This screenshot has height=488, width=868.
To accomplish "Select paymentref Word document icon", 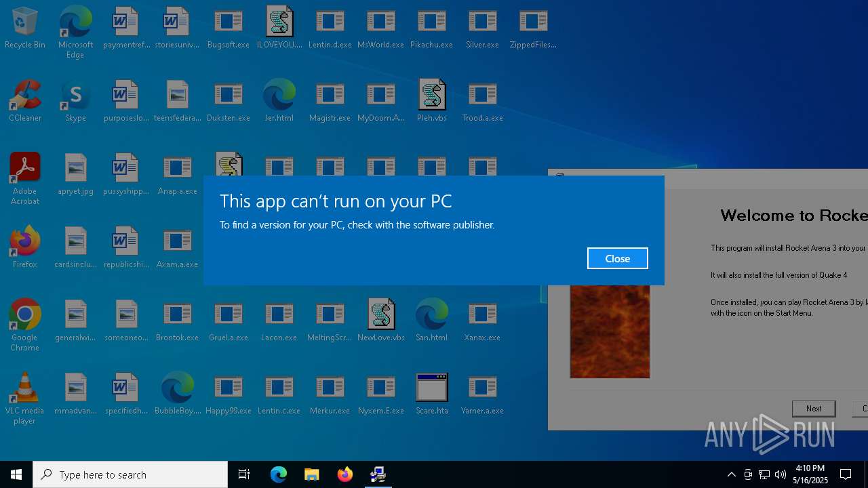I will (x=126, y=28).
